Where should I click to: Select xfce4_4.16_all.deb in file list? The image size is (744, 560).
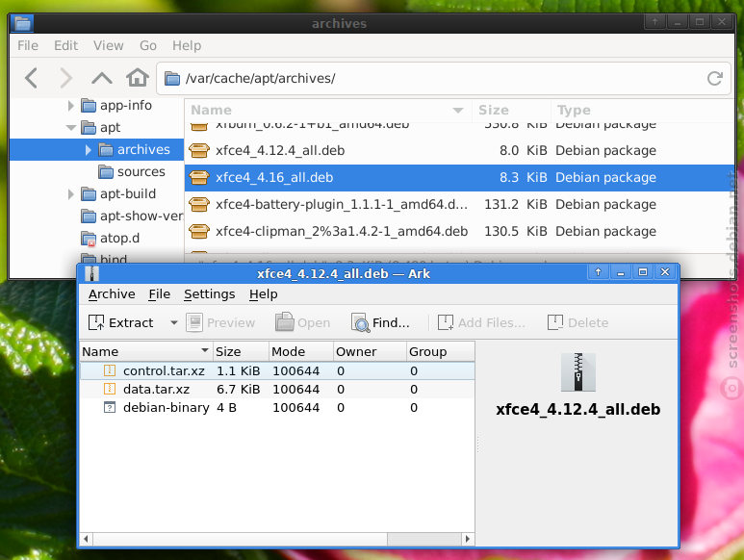click(458, 178)
